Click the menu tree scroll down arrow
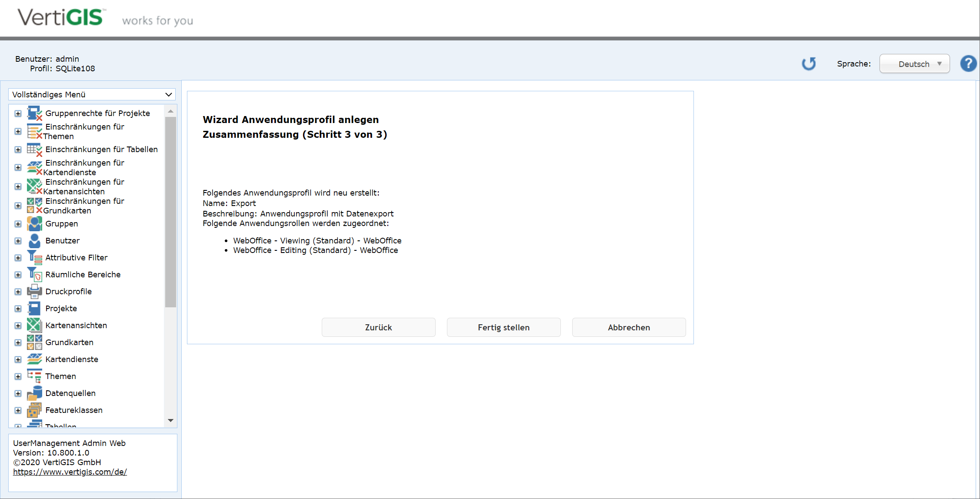 tap(170, 420)
